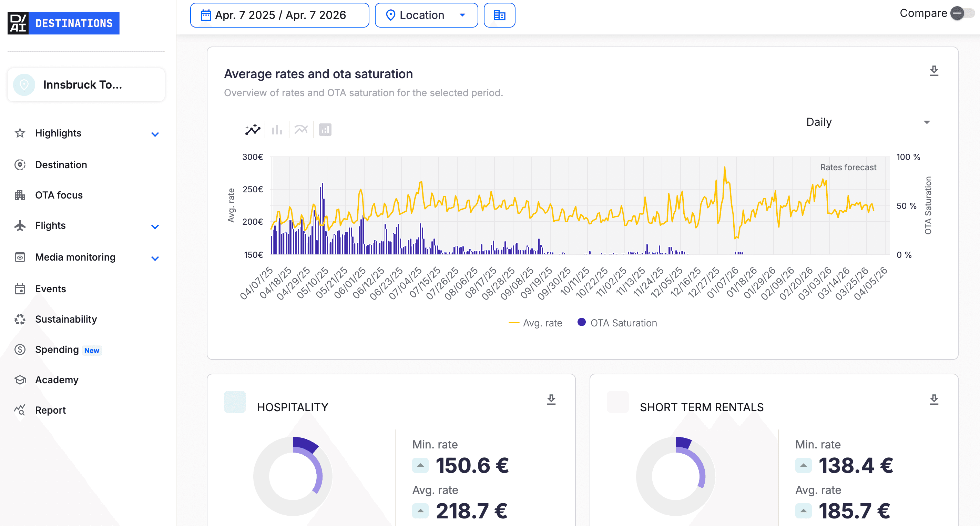This screenshot has height=526, width=980.
Task: Click the Sustainability recycle icon
Action: (20, 319)
